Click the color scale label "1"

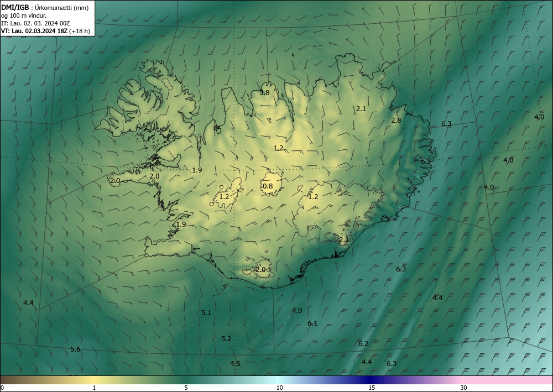[94, 388]
